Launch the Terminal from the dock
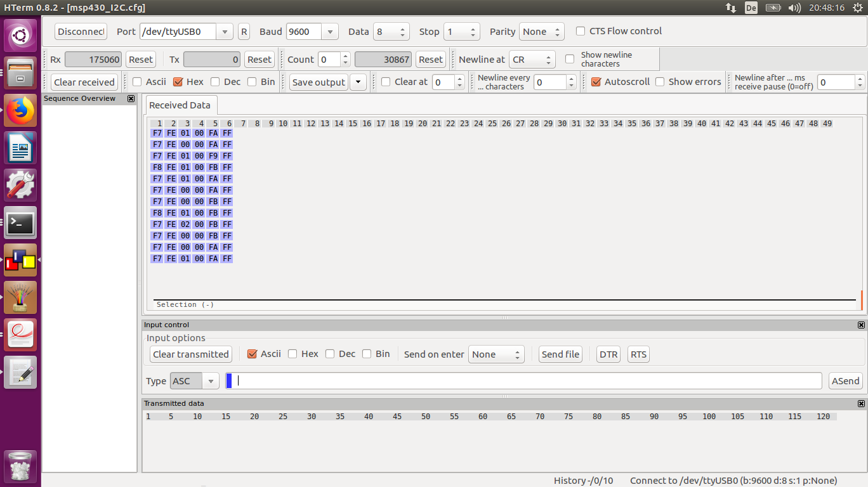 [x=20, y=223]
